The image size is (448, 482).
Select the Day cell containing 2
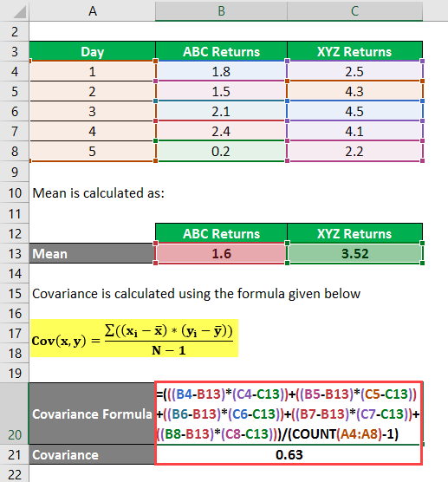[92, 91]
